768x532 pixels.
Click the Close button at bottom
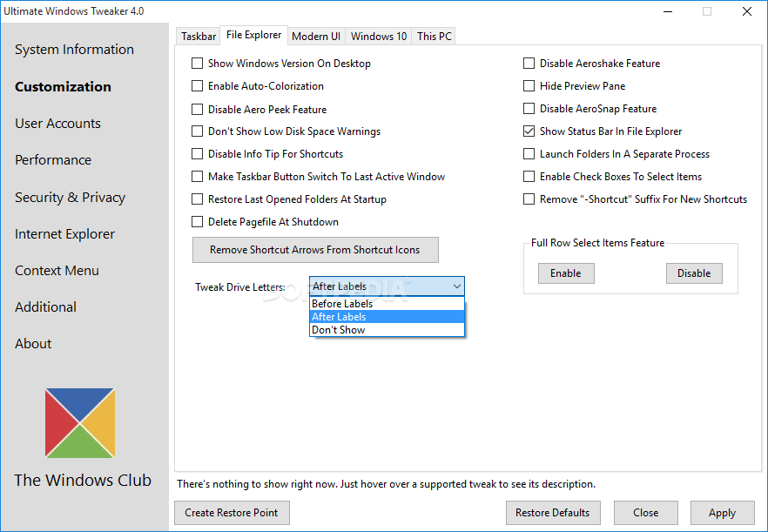click(646, 513)
